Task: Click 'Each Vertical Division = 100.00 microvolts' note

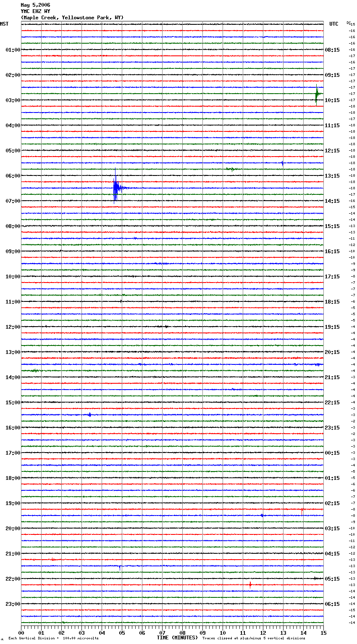Action: point(53,639)
